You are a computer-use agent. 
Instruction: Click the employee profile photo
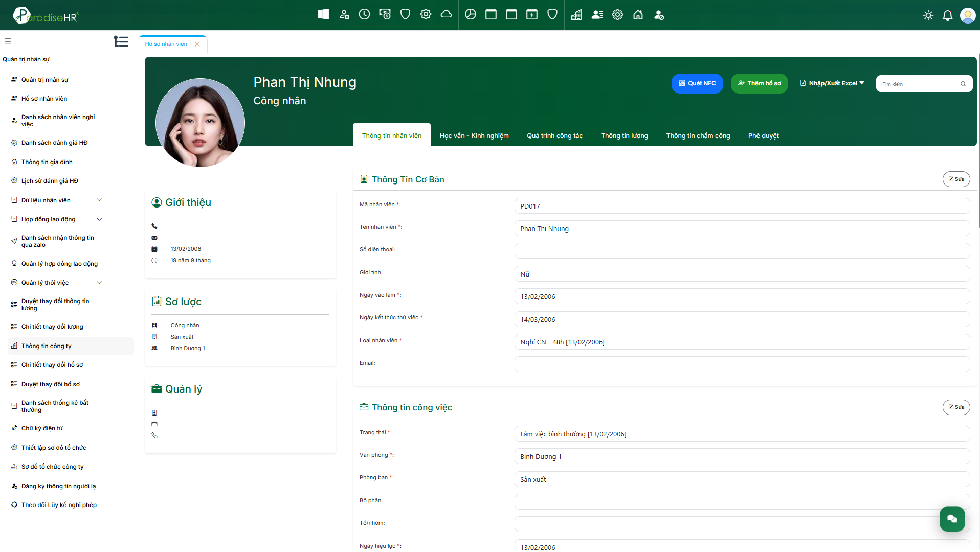[200, 123]
